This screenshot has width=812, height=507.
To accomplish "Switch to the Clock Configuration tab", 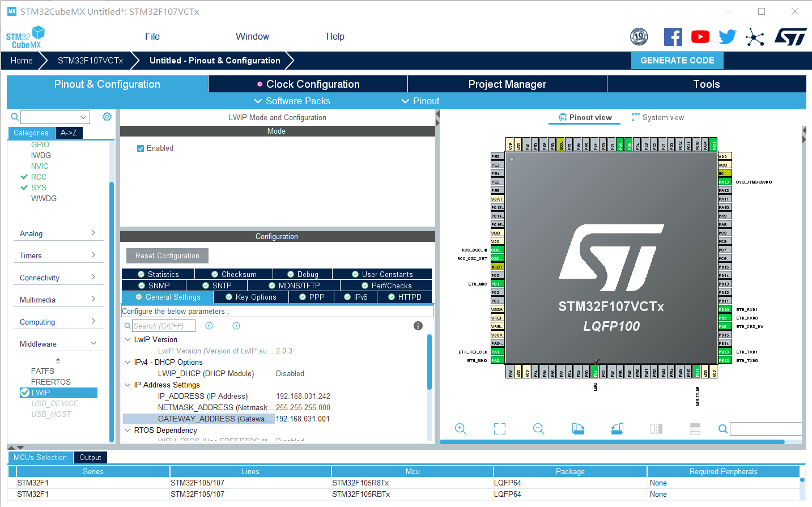I will click(x=308, y=84).
